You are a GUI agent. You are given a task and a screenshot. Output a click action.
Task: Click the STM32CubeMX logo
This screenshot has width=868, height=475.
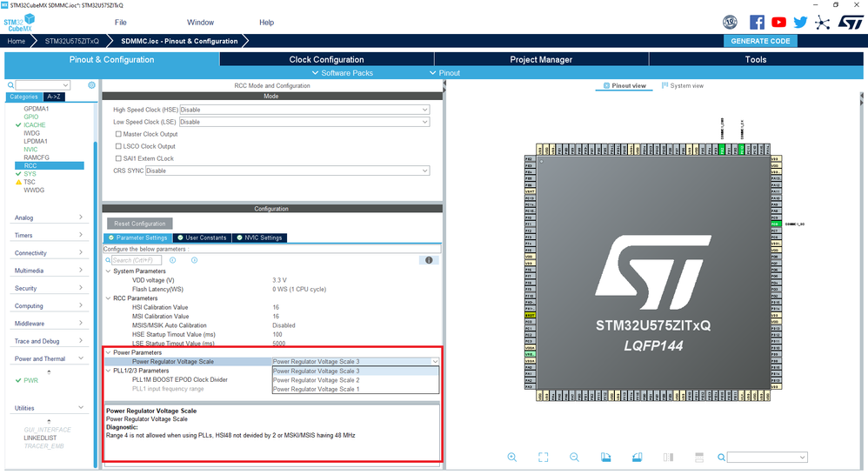pyautogui.click(x=19, y=23)
